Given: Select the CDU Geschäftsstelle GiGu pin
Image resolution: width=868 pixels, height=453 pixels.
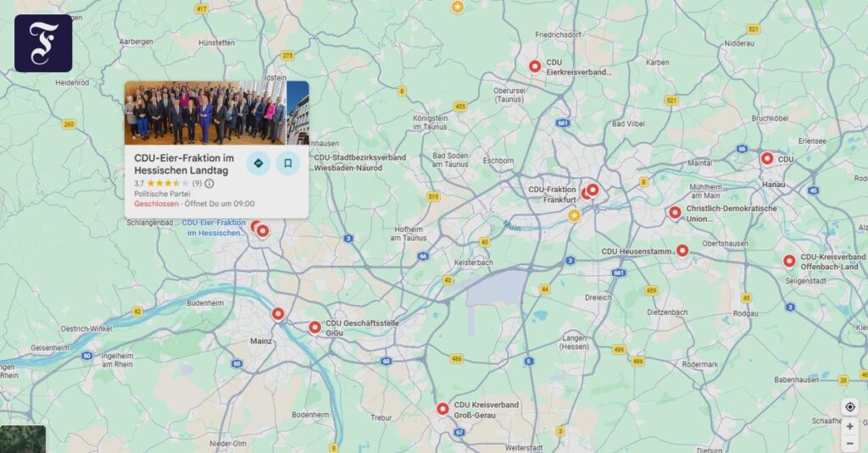Looking at the screenshot, I should point(314,328).
